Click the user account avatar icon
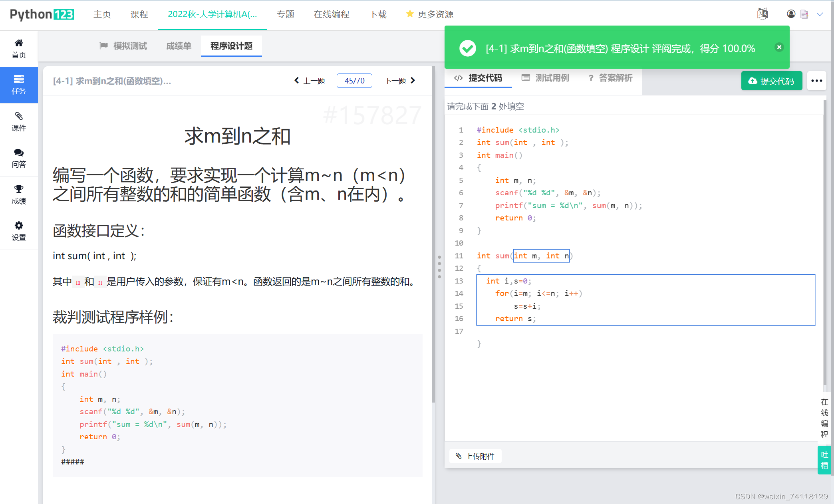Viewport: 834px width, 504px height. 791,14
